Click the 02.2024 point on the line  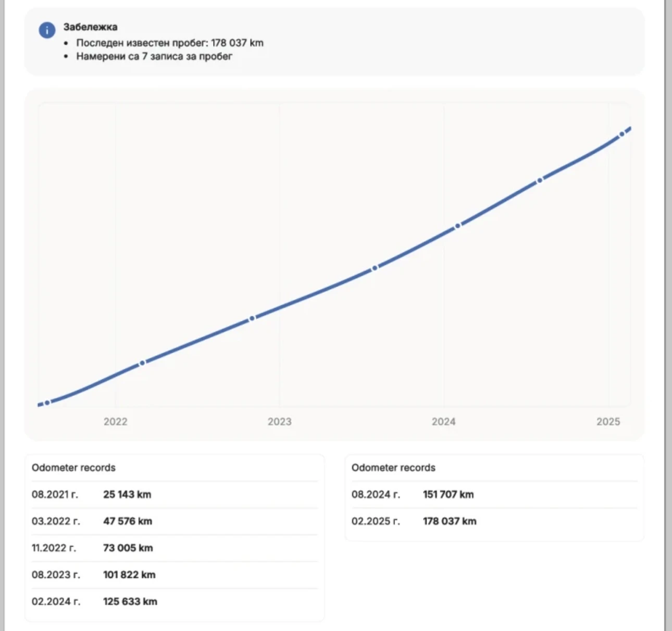[457, 226]
